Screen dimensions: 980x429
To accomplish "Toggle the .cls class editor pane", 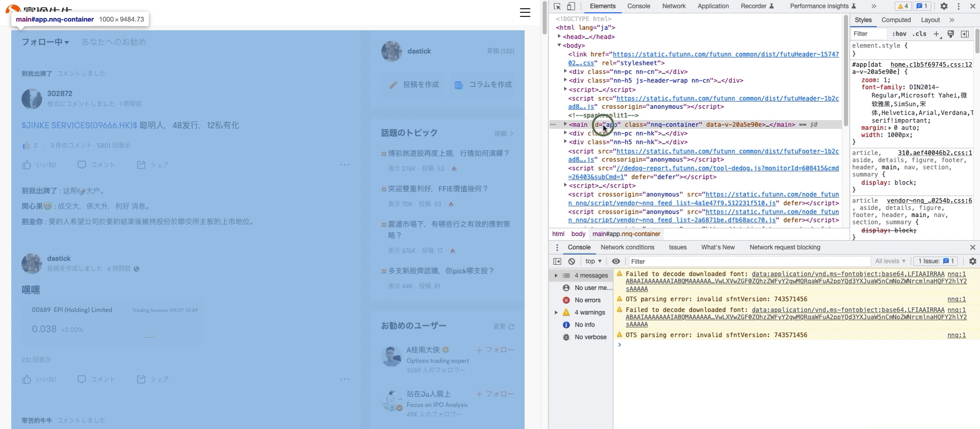I will point(919,34).
